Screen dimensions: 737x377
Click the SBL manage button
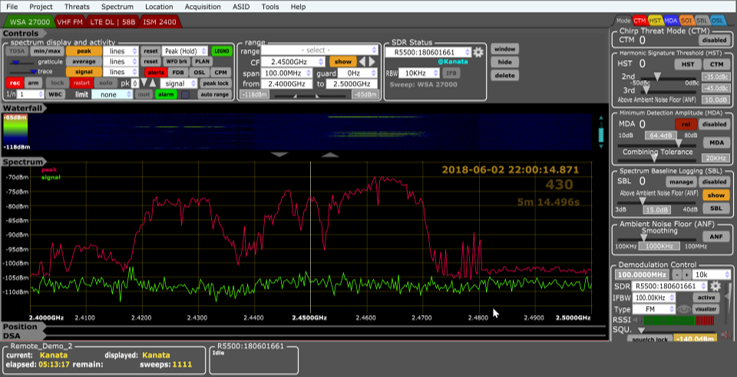point(681,182)
